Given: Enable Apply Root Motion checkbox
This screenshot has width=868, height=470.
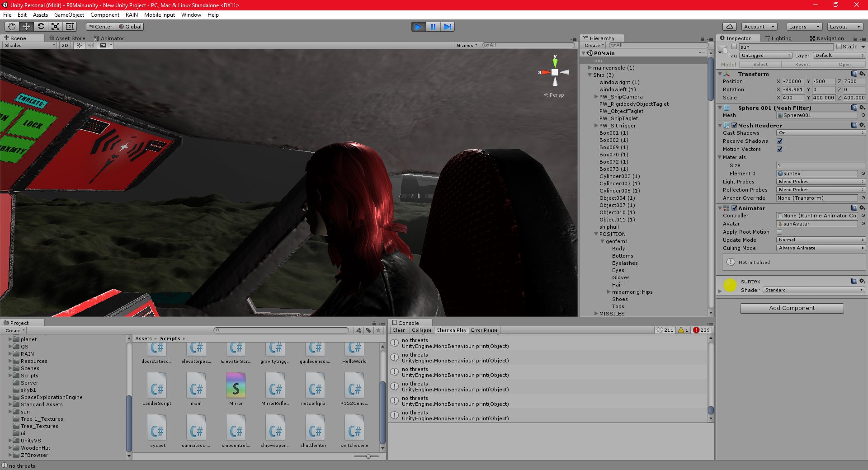Looking at the screenshot, I should pyautogui.click(x=779, y=232).
